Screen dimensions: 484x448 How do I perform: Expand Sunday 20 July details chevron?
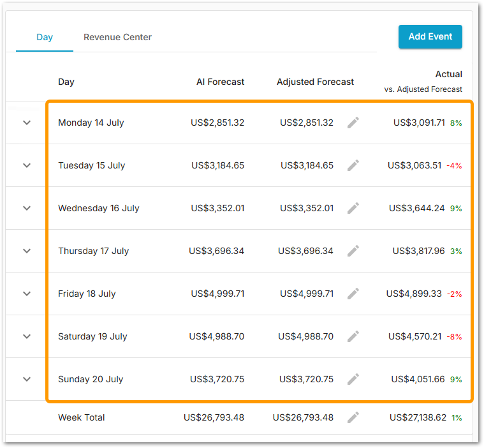27,379
